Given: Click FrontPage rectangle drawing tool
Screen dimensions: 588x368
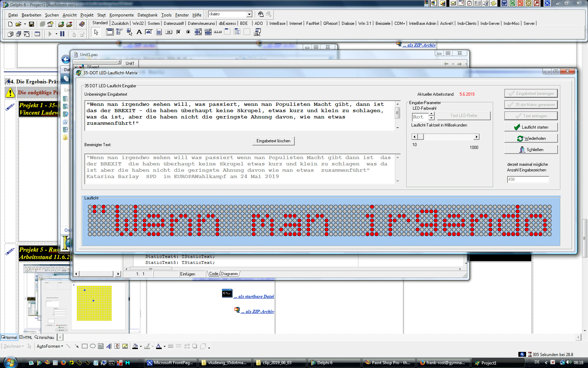Looking at the screenshot, I should [x=85, y=346].
